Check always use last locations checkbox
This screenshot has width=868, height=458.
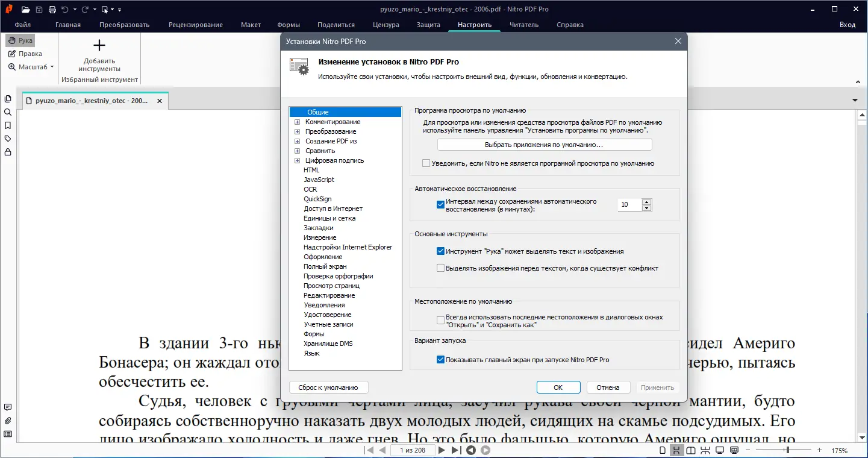click(x=441, y=321)
